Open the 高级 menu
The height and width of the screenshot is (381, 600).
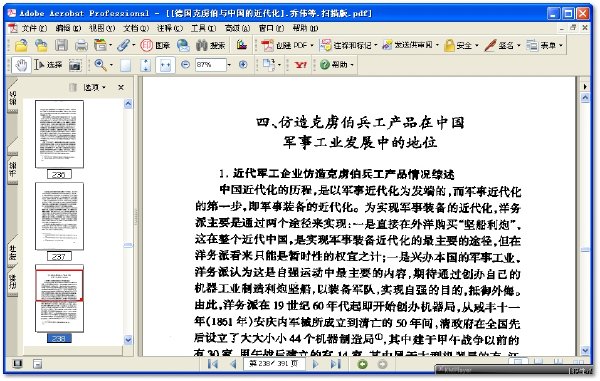237,28
